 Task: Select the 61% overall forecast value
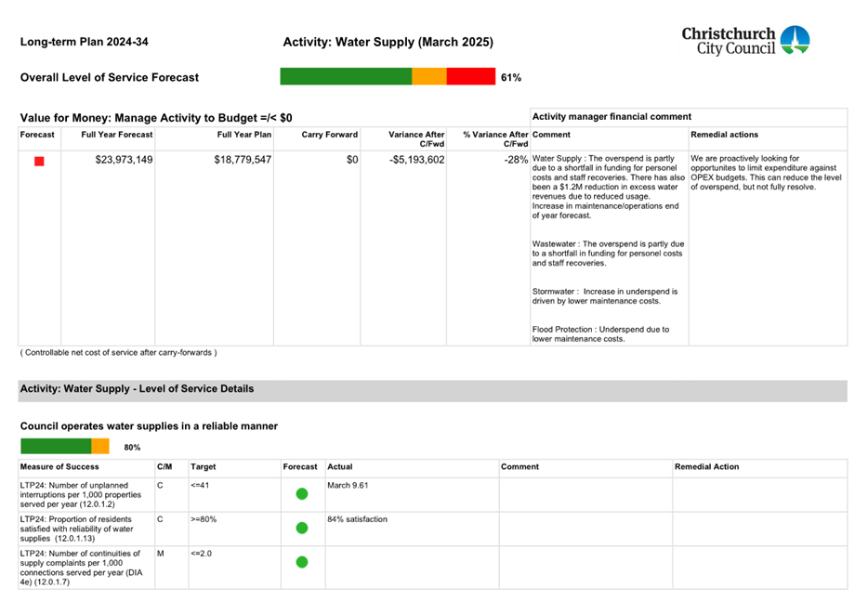click(511, 77)
